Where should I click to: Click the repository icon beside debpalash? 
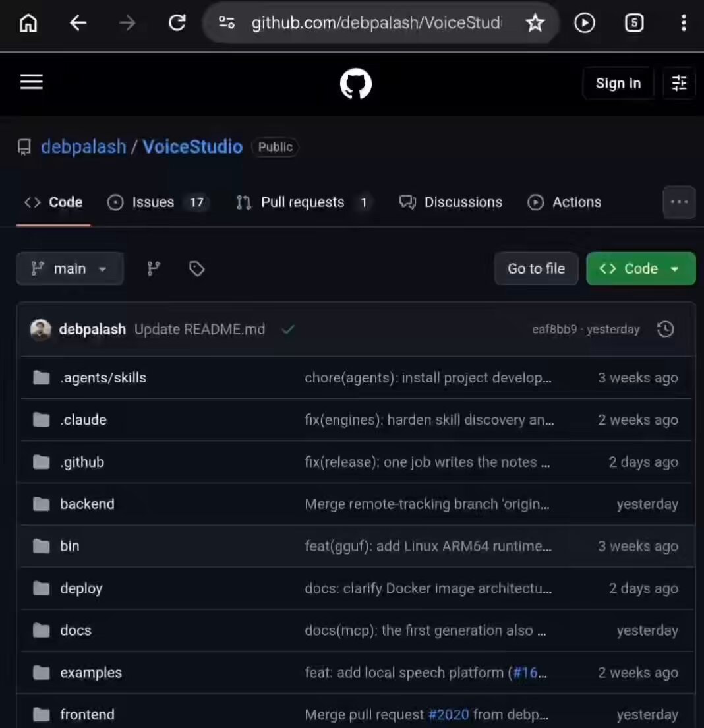pos(24,147)
